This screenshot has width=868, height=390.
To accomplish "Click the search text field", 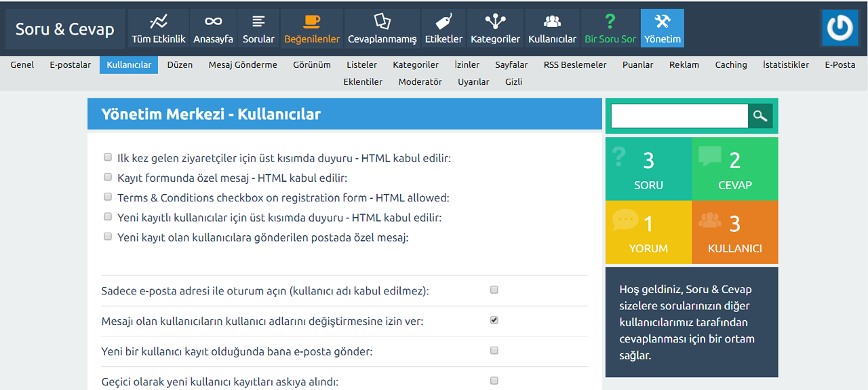I will [x=679, y=116].
